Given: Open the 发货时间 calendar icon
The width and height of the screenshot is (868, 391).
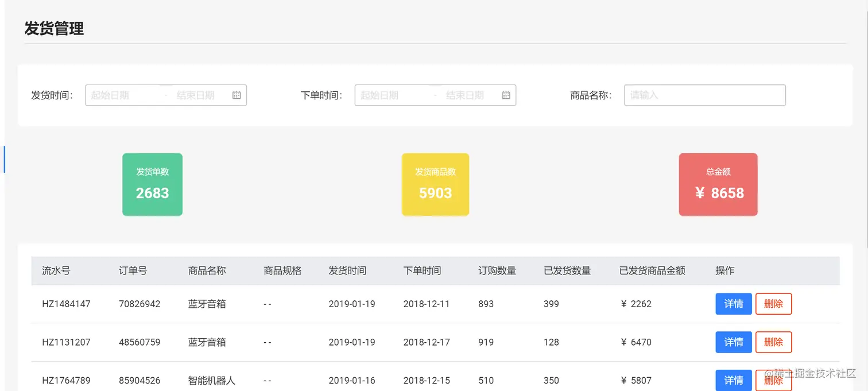Looking at the screenshot, I should 236,95.
